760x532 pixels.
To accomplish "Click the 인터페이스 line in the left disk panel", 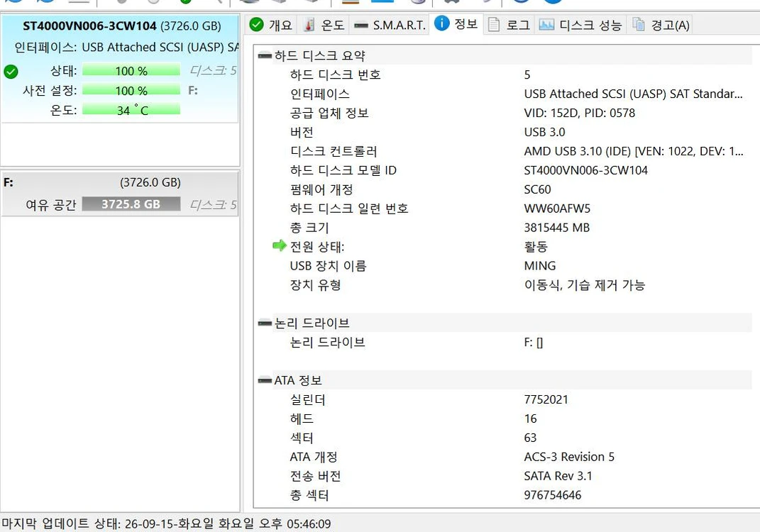I will 126,47.
